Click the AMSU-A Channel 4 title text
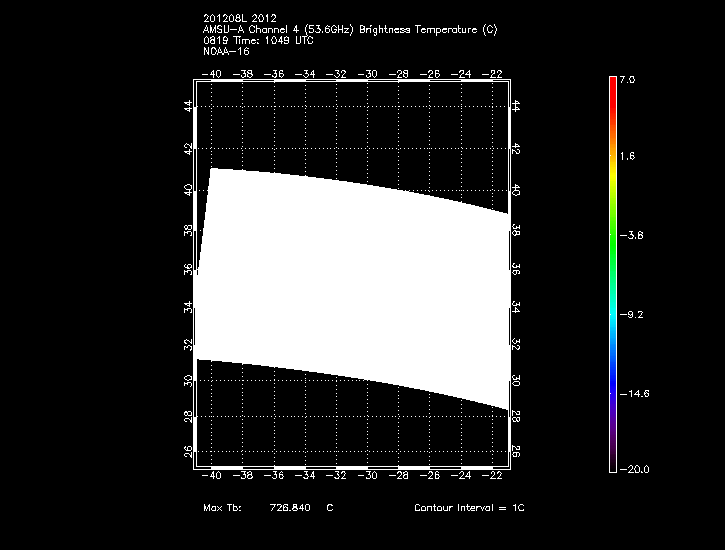This screenshot has width=725, height=550. pyautogui.click(x=350, y=30)
